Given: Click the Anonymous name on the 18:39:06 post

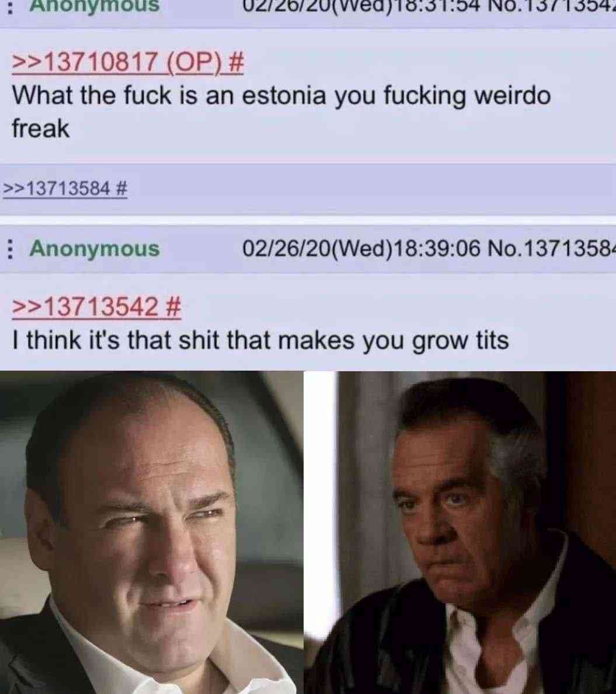Looking at the screenshot, I should coord(95,248).
